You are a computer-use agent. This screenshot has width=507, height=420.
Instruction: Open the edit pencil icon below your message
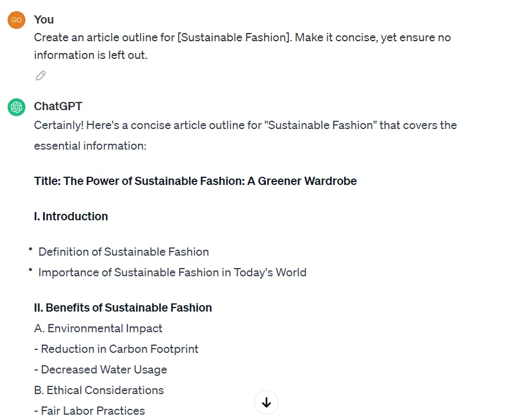pyautogui.click(x=40, y=75)
